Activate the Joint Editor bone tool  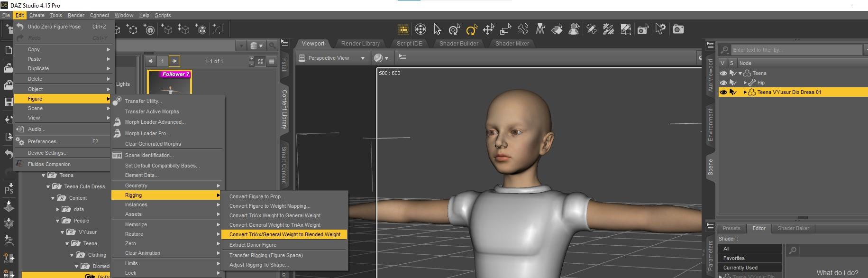[523, 30]
